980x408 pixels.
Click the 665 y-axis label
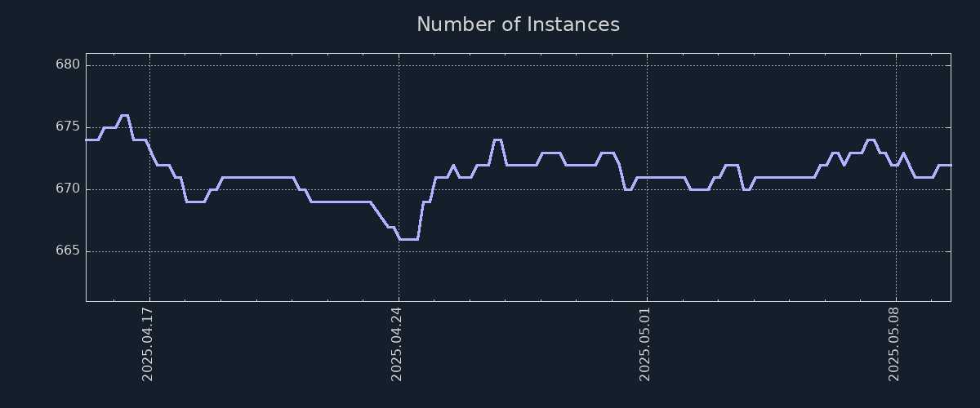point(68,251)
